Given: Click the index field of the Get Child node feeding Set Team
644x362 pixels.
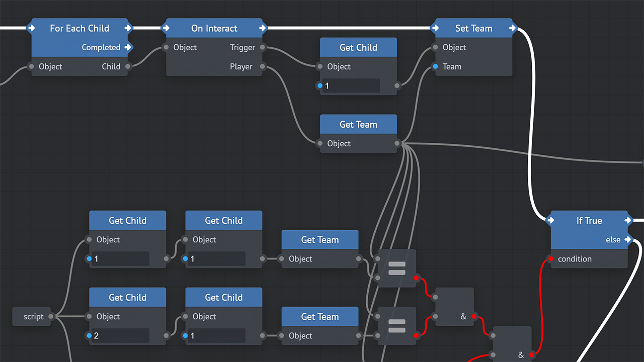Looking at the screenshot, I should pyautogui.click(x=351, y=85).
